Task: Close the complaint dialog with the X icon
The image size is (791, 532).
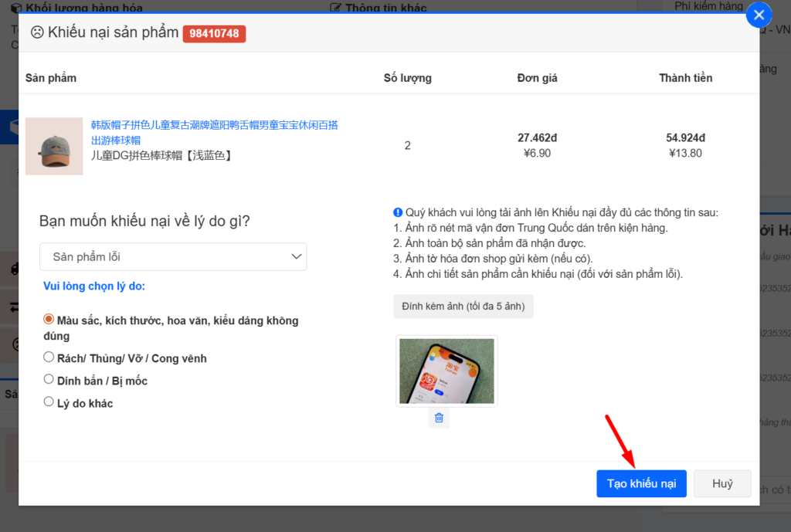Action: [x=759, y=15]
